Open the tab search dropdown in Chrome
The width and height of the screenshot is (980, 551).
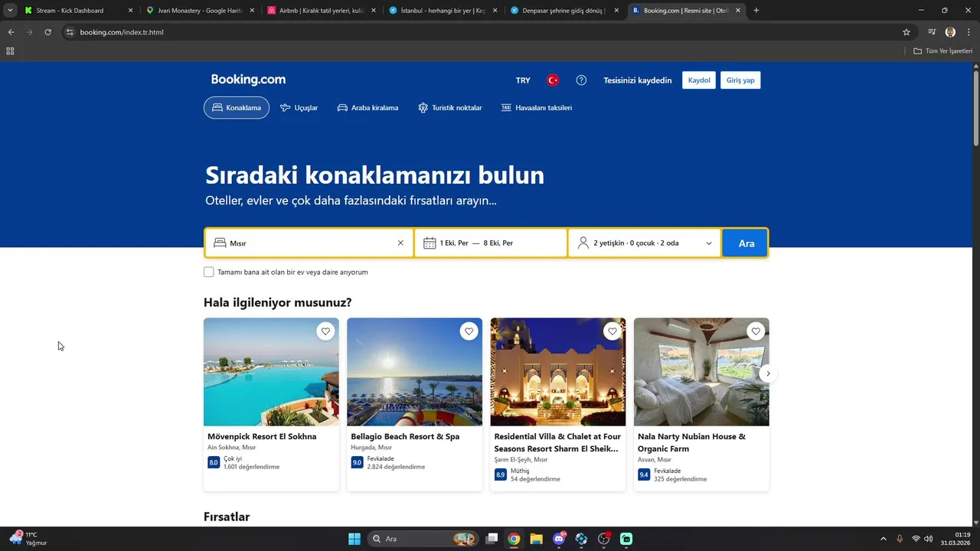coord(10,11)
